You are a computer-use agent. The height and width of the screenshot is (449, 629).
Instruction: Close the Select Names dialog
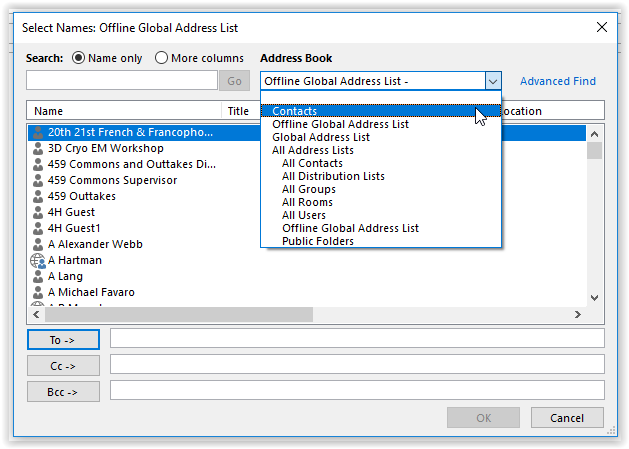pyautogui.click(x=601, y=27)
